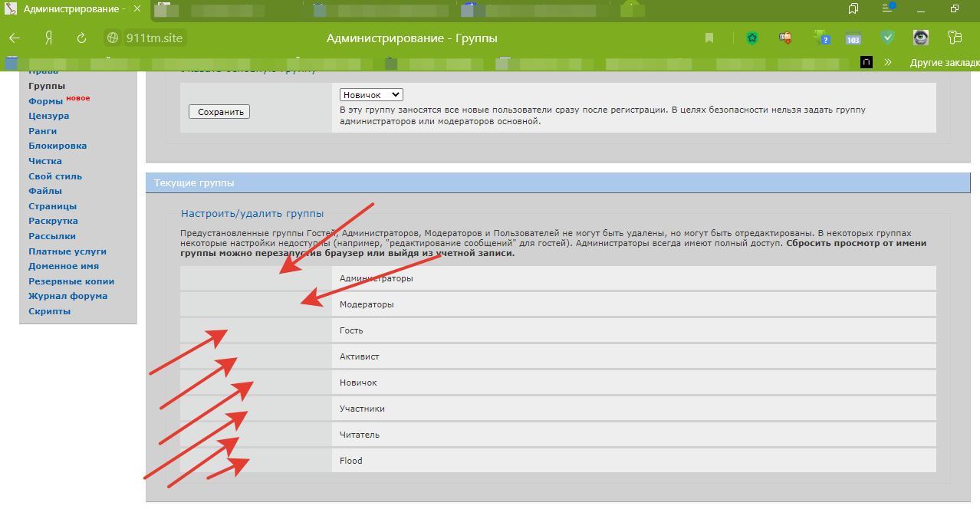
Task: Click the Adguard checkmark shield icon
Action: pos(887,38)
